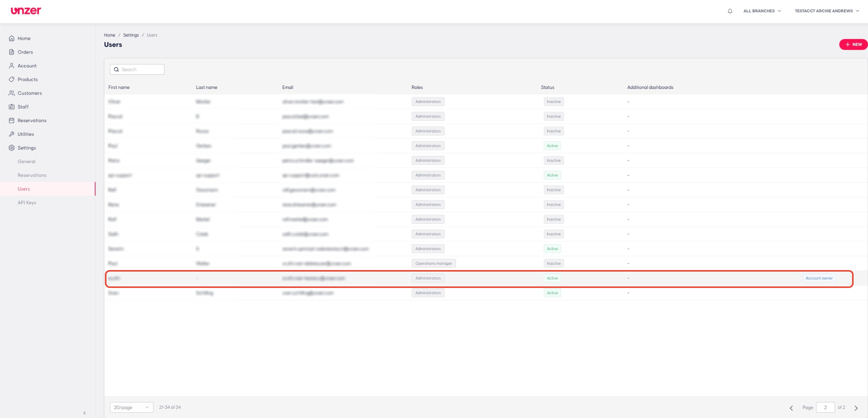
Task: Click the Status column header
Action: click(548, 87)
